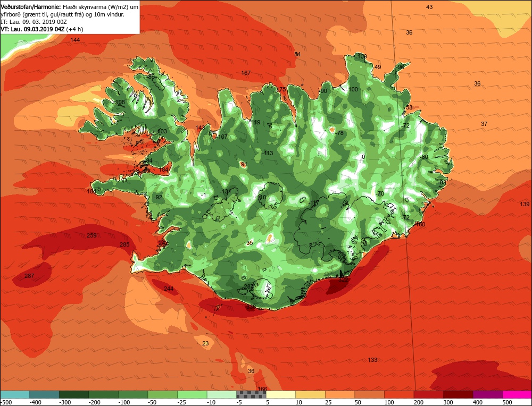This screenshot has height=406, width=532.
Task: Select the pale yellow legend swatch between 5 and 10
Action: [x=281, y=394]
